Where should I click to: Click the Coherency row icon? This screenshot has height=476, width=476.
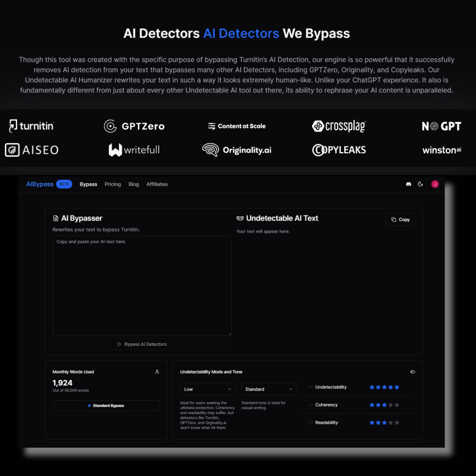[310, 405]
